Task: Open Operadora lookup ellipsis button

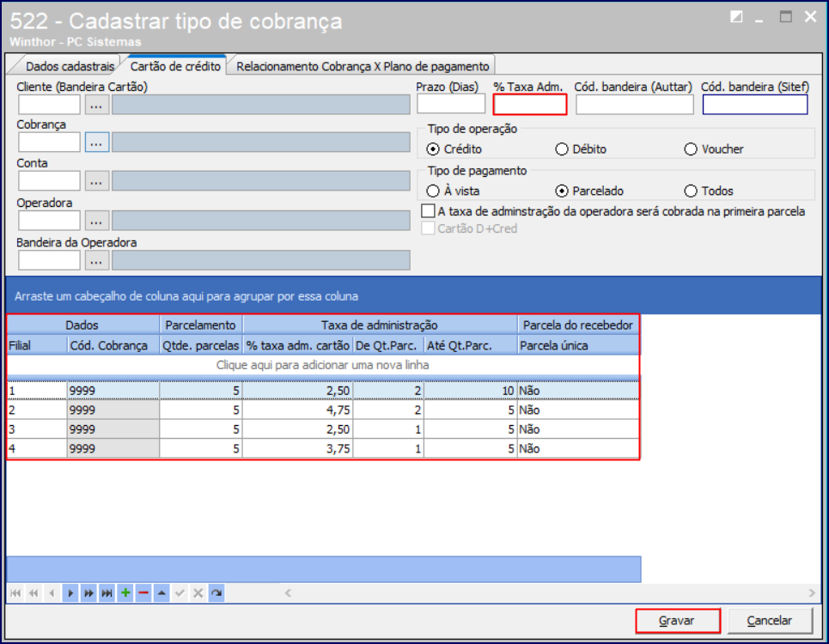Action: tap(96, 221)
